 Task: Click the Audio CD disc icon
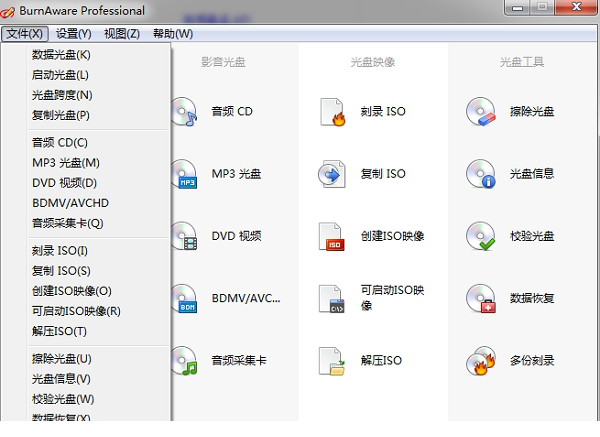pos(184,111)
